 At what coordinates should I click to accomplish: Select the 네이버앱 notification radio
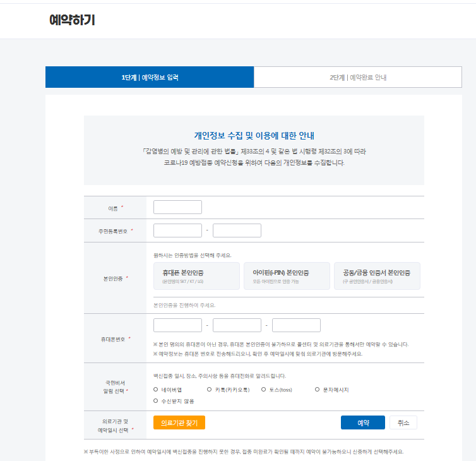[x=156, y=390]
